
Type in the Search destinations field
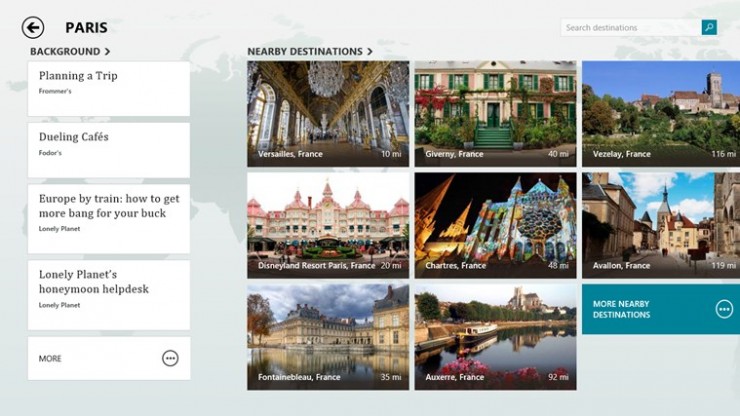coord(630,28)
